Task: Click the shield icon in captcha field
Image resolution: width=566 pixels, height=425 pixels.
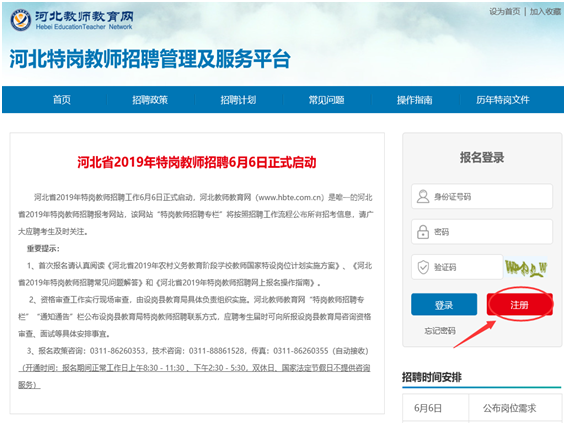Action: [423, 267]
